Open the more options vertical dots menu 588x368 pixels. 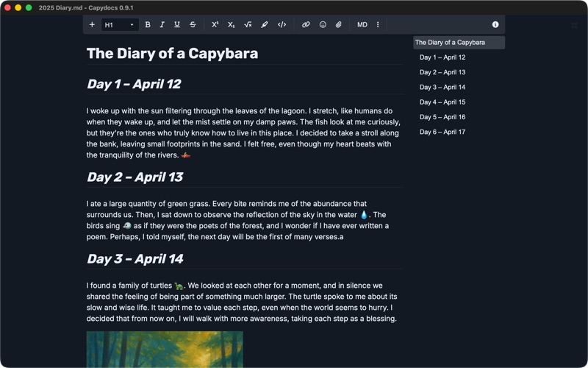(x=378, y=25)
